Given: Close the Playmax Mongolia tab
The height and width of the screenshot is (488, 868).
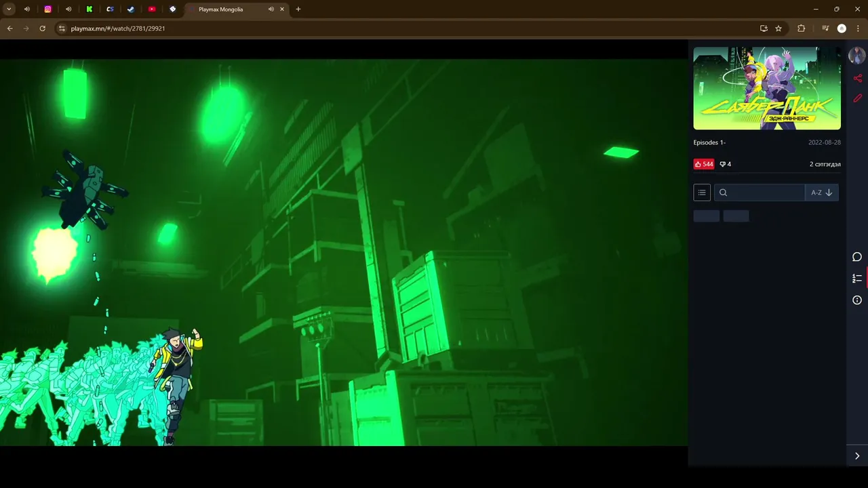Looking at the screenshot, I should point(282,9).
